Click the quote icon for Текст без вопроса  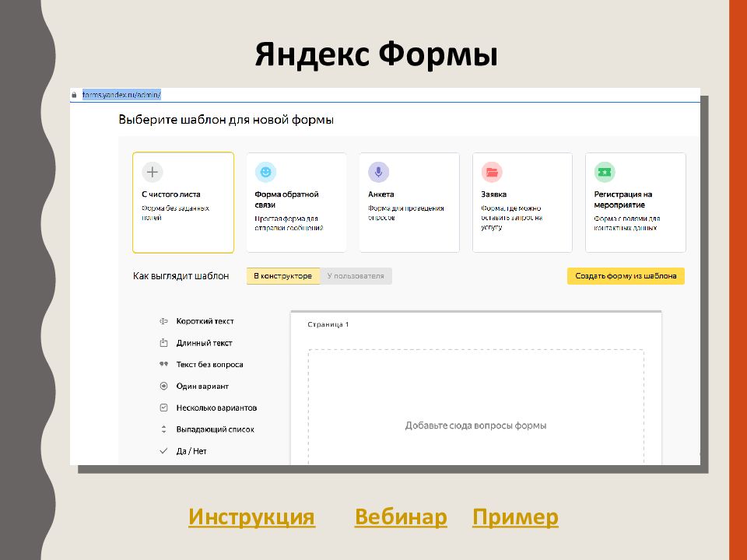pyautogui.click(x=163, y=364)
